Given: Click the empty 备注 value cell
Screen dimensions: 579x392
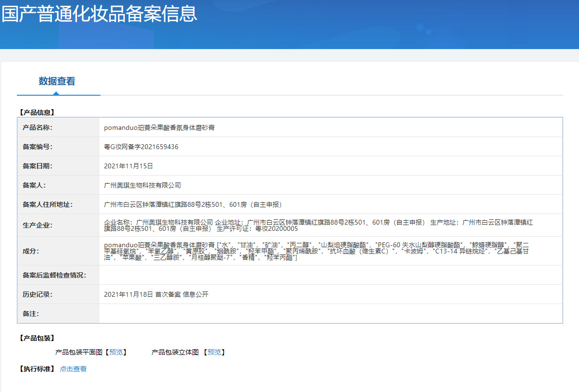Looking at the screenshot, I should click(330, 314).
